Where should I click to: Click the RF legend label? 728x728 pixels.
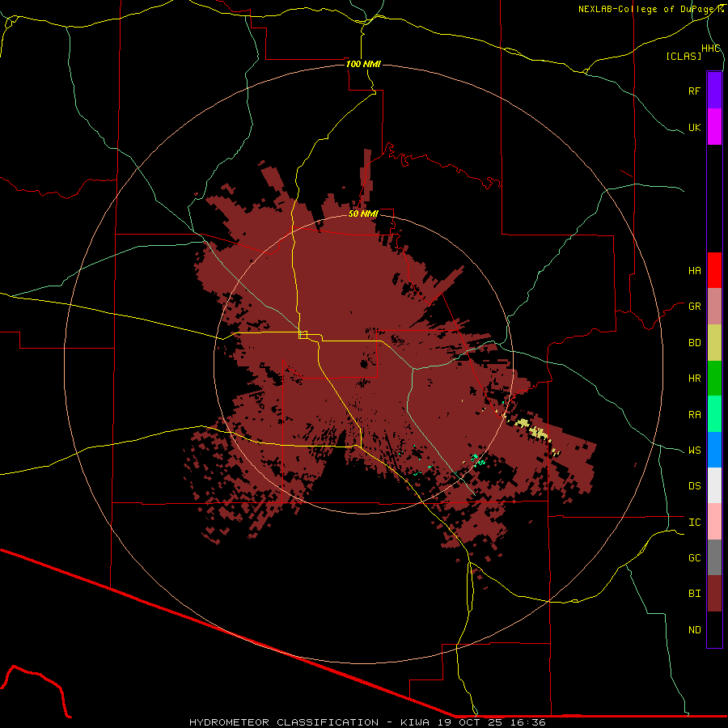(694, 91)
